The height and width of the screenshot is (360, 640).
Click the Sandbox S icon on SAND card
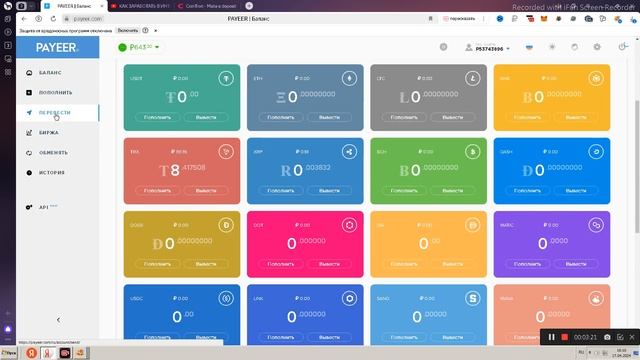click(473, 298)
